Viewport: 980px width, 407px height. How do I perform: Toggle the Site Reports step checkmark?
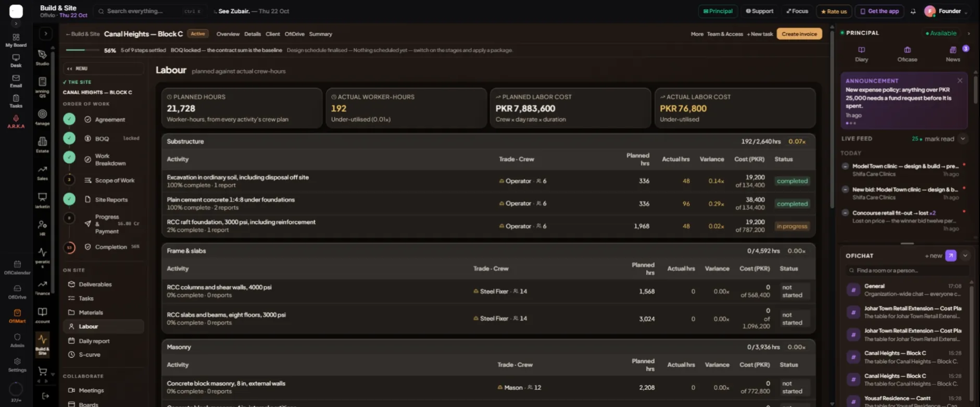(69, 199)
